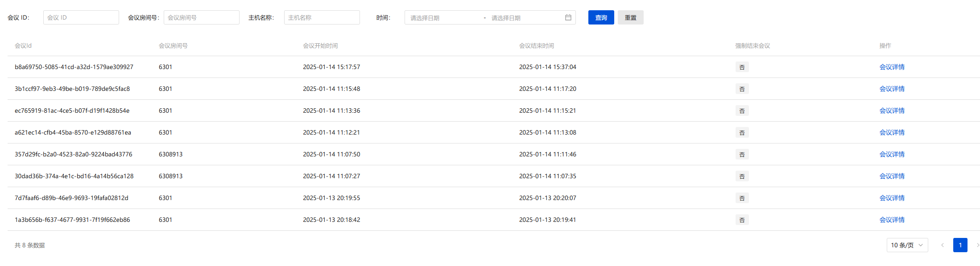This screenshot has width=980, height=266.
Task: Focus the 会议房间号 input field
Action: click(x=201, y=17)
